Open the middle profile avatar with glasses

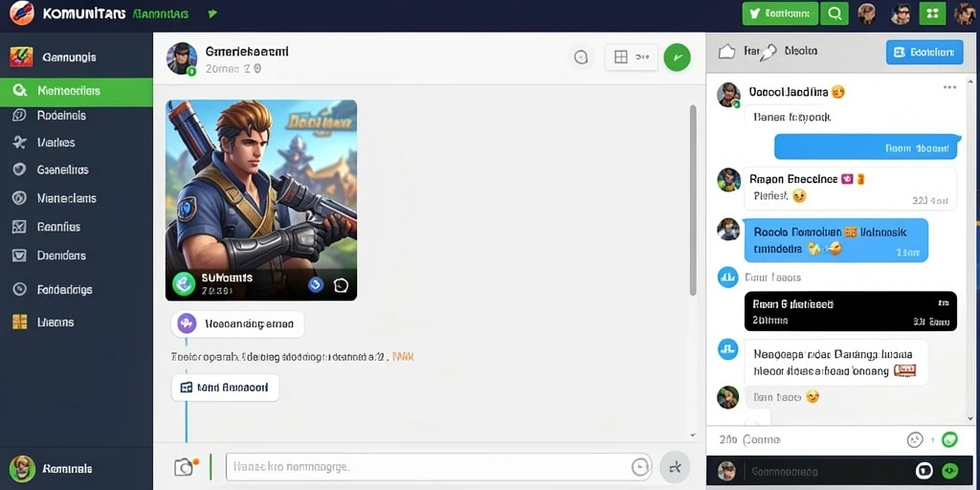click(900, 13)
